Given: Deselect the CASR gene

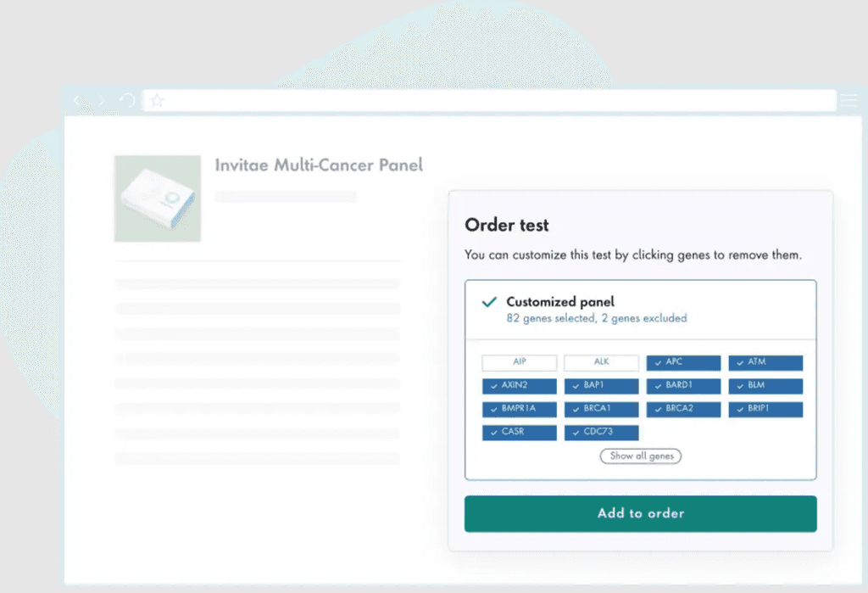Looking at the screenshot, I should click(x=519, y=432).
